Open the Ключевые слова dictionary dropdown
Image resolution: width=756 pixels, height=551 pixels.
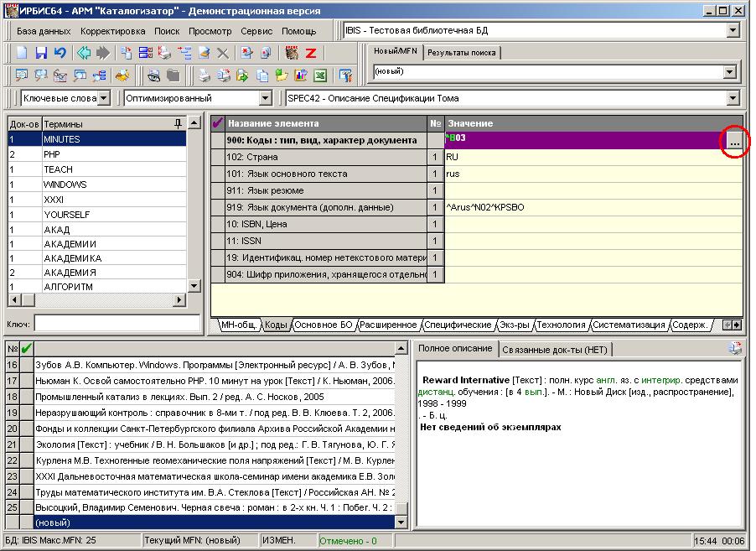[103, 98]
